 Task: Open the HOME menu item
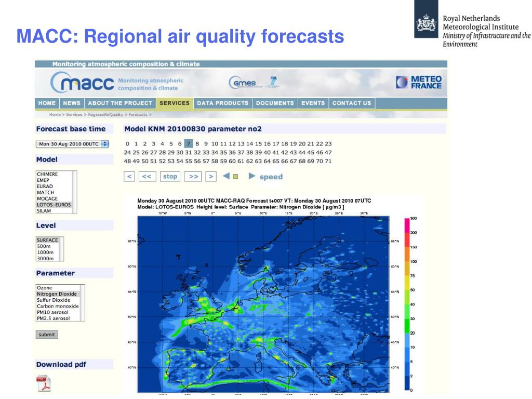(47, 103)
